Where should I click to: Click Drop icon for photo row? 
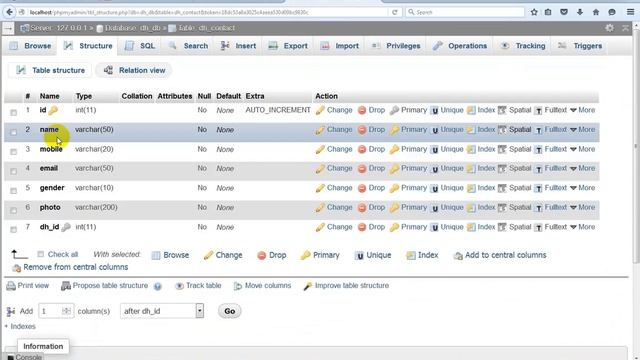(362, 208)
